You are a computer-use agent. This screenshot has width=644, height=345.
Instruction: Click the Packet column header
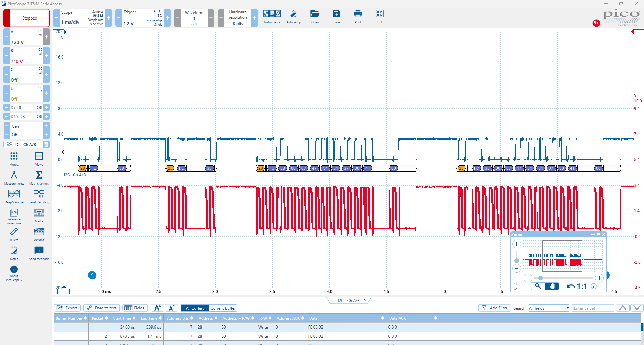100,318
